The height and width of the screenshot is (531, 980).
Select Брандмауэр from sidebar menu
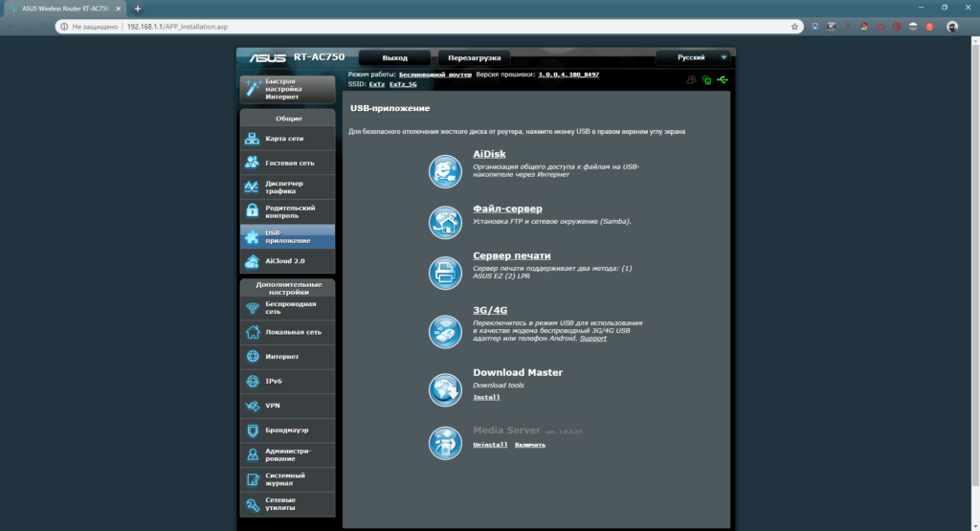[x=287, y=431]
